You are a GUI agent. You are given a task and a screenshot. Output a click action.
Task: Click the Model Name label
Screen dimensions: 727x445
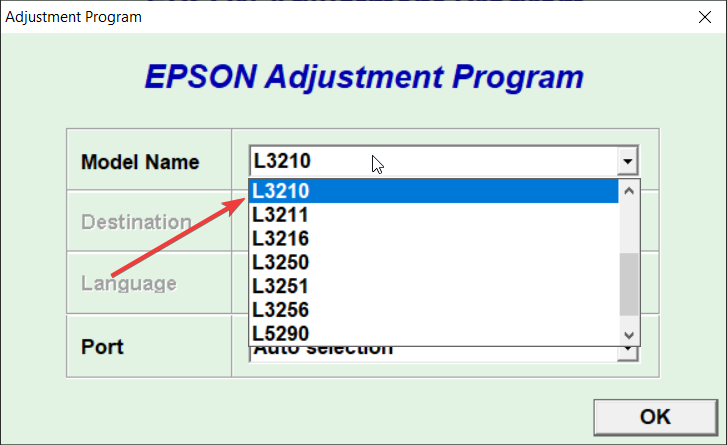(140, 162)
